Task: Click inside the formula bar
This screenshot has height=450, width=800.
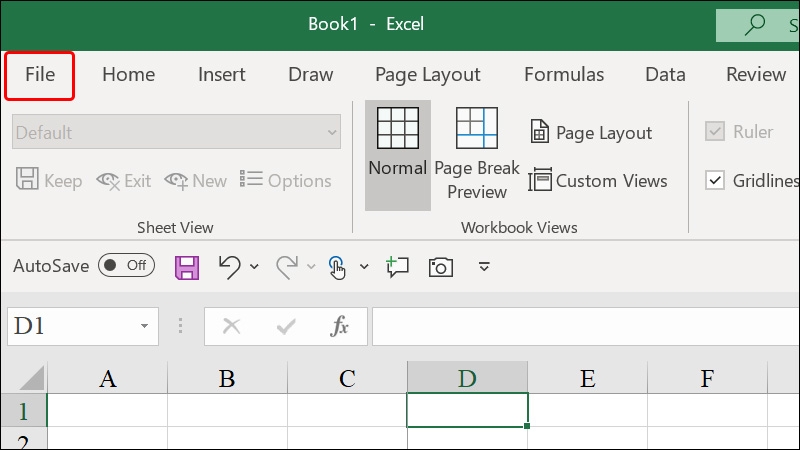Action: pos(586,326)
